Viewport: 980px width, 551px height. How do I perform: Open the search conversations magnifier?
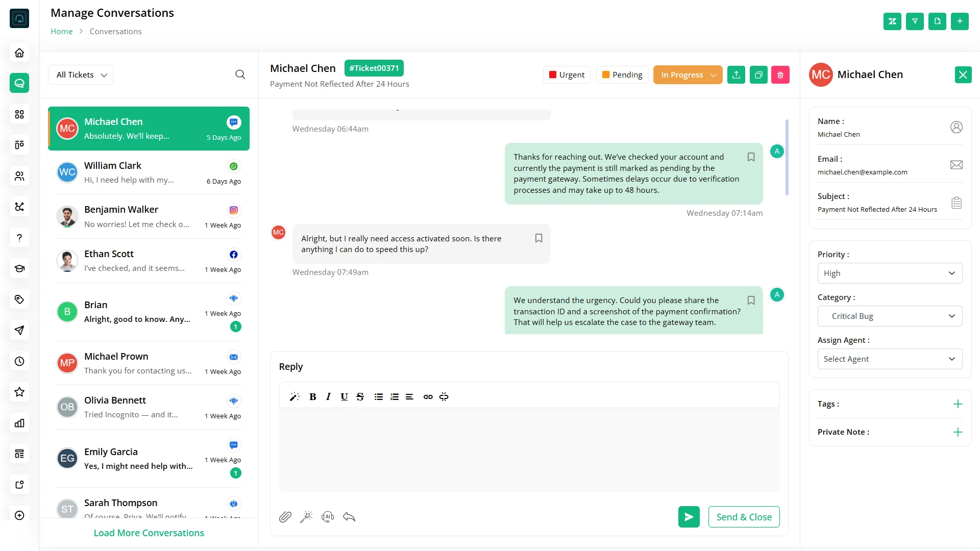[x=240, y=74]
